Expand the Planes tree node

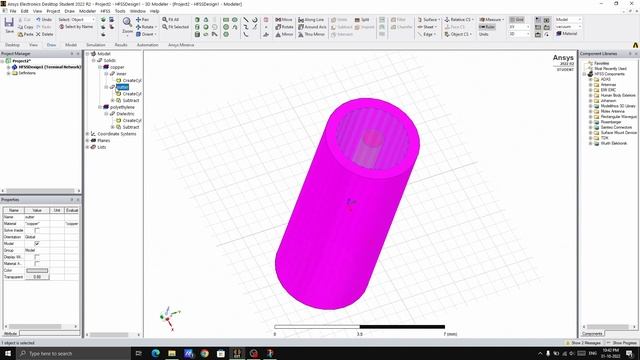click(x=87, y=140)
